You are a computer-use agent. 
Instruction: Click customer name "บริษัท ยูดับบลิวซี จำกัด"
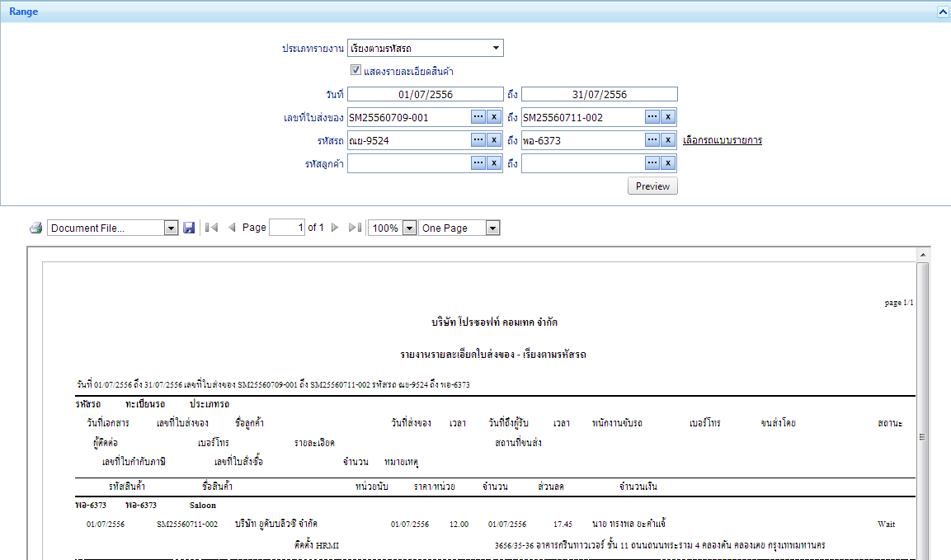pos(276,524)
